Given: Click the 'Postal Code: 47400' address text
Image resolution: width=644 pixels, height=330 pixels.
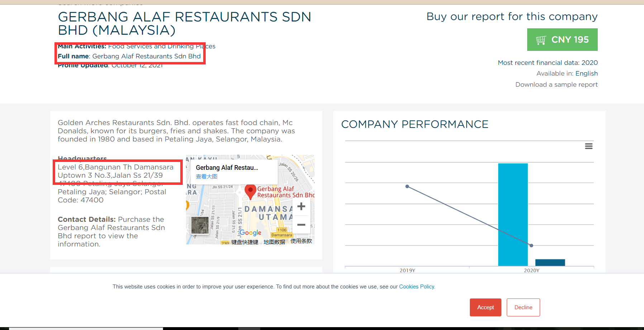Looking at the screenshot, I should [x=112, y=196].
